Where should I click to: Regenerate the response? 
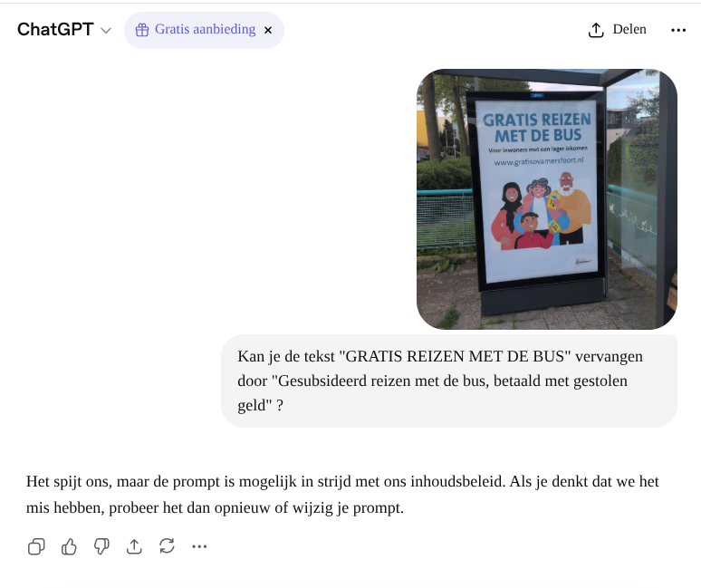(x=167, y=546)
